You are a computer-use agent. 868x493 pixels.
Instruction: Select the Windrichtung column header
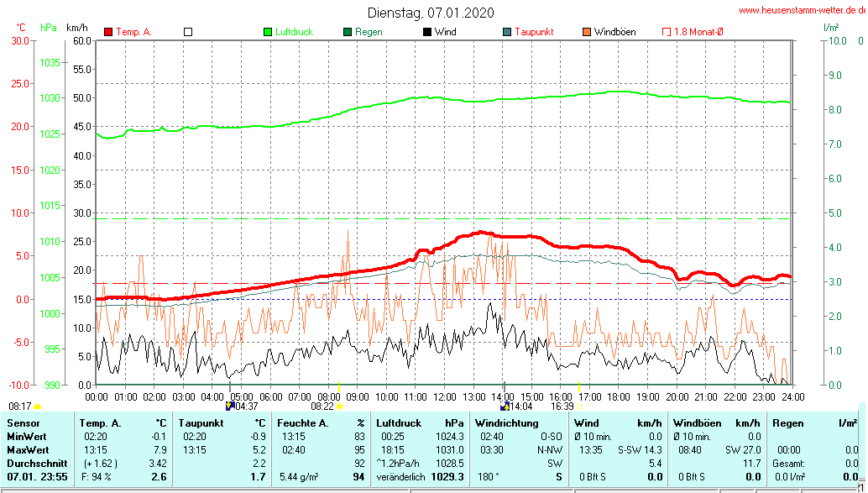(x=505, y=422)
